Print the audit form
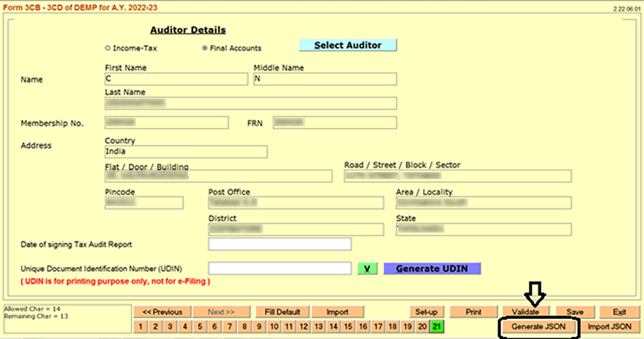Image resolution: width=644 pixels, height=339 pixels. [x=473, y=312]
